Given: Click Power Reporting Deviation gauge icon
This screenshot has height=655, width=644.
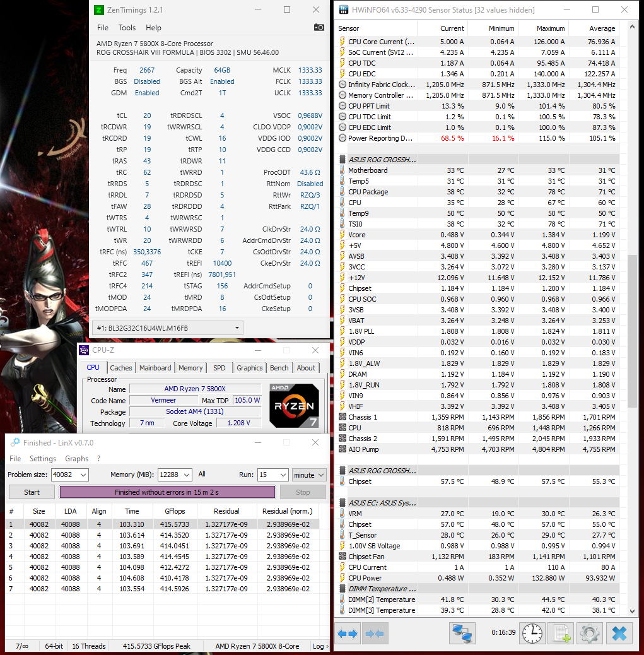Looking at the screenshot, I should (342, 138).
